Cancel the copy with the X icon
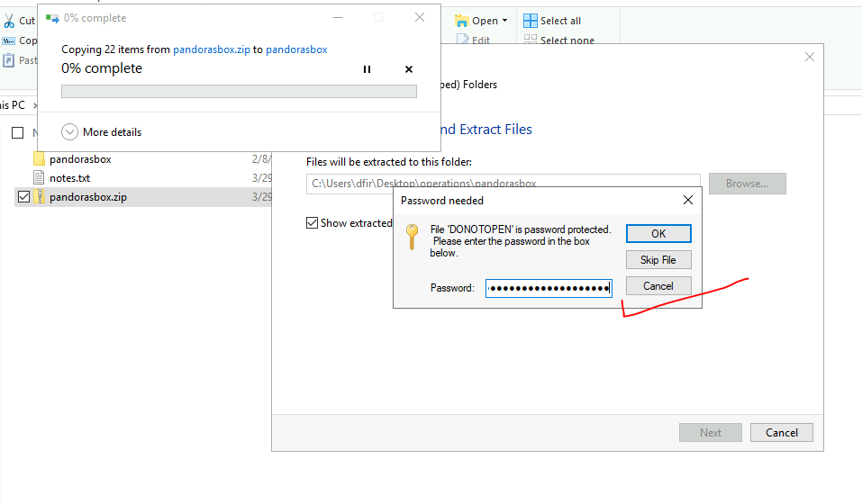This screenshot has height=504, width=862. coord(409,69)
